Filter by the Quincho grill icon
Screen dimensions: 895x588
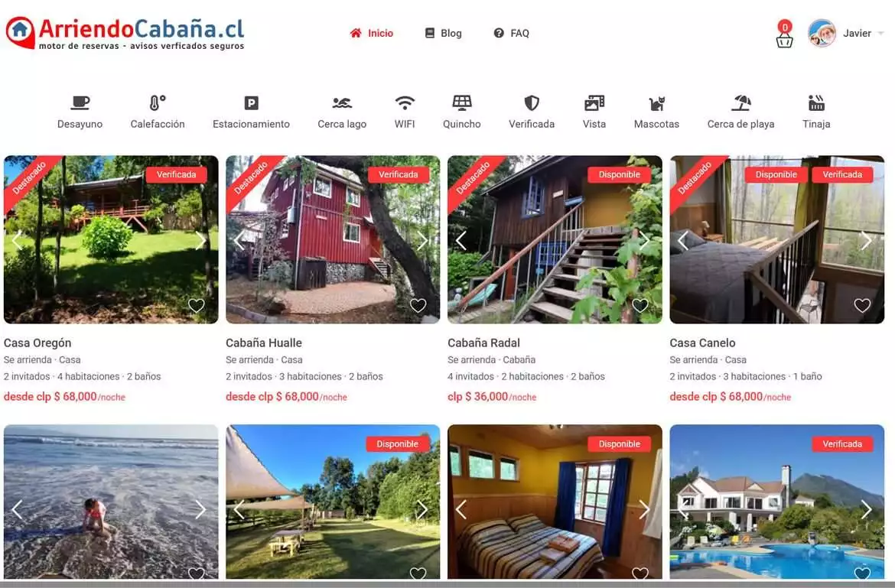(x=462, y=112)
